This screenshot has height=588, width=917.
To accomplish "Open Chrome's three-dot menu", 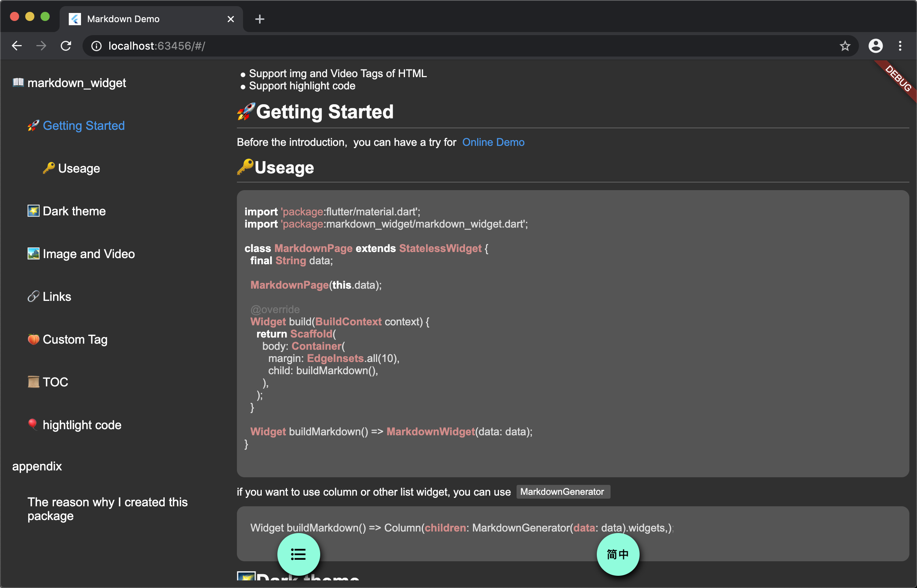I will point(900,46).
